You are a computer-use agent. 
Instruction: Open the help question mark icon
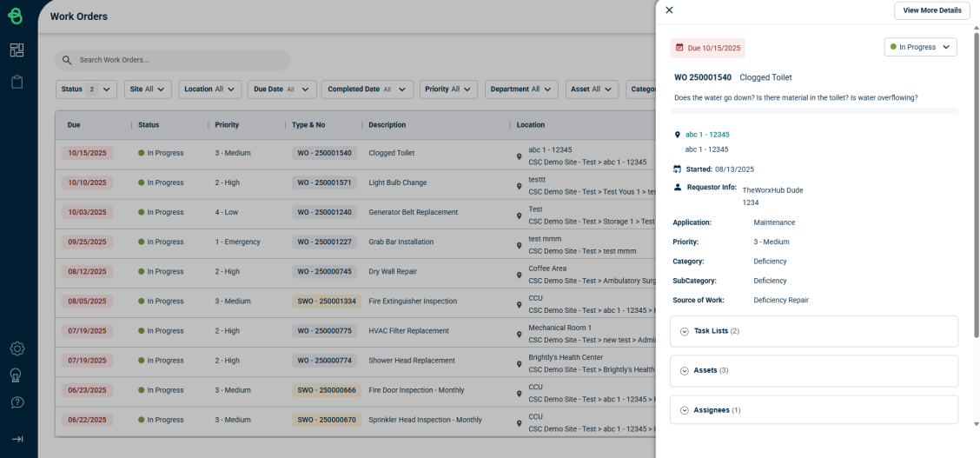coord(17,403)
